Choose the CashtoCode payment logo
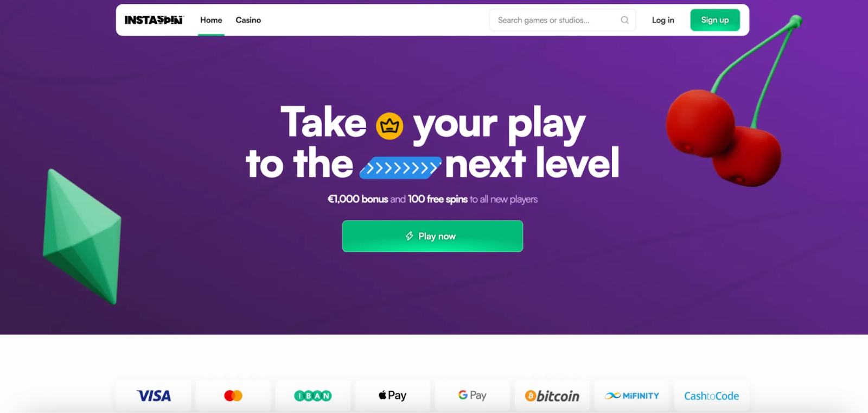 [x=712, y=396]
